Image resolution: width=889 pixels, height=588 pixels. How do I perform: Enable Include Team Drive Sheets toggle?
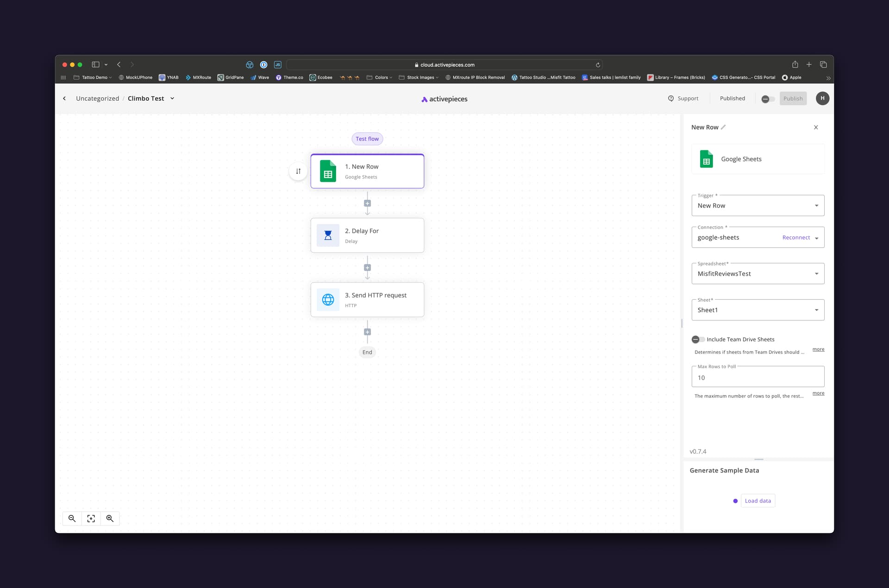tap(698, 340)
